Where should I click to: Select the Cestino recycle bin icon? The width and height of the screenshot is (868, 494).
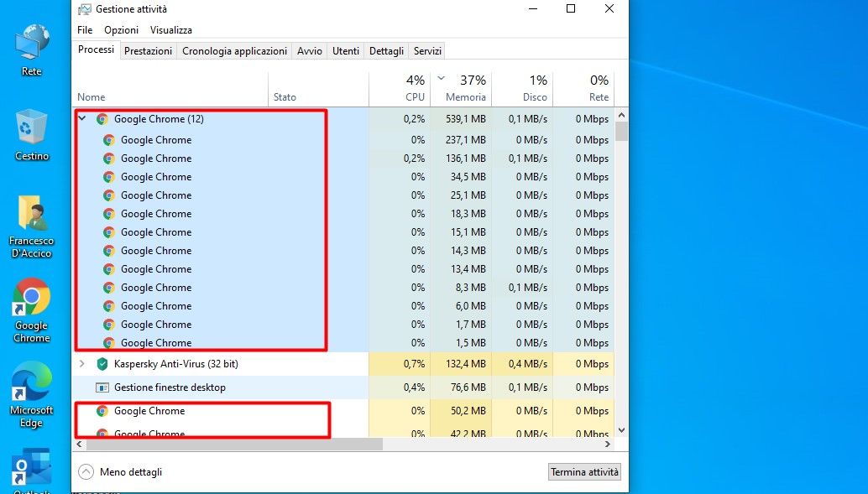coord(32,135)
